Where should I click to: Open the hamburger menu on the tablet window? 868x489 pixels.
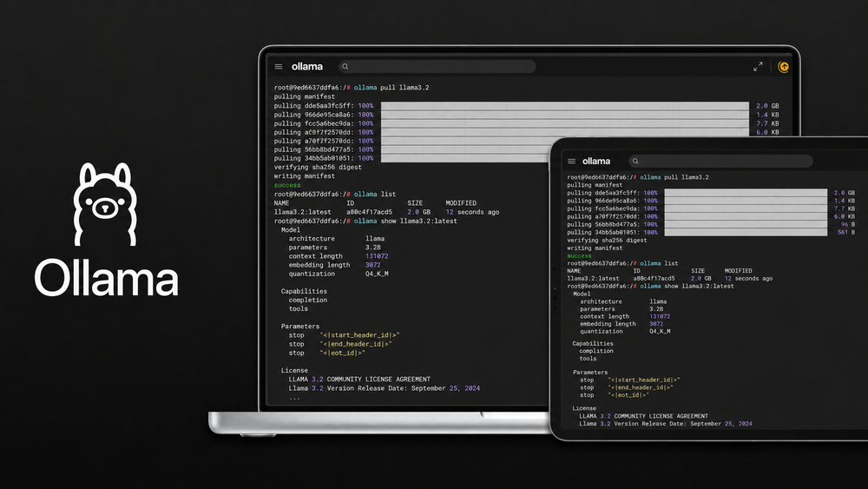(x=571, y=162)
